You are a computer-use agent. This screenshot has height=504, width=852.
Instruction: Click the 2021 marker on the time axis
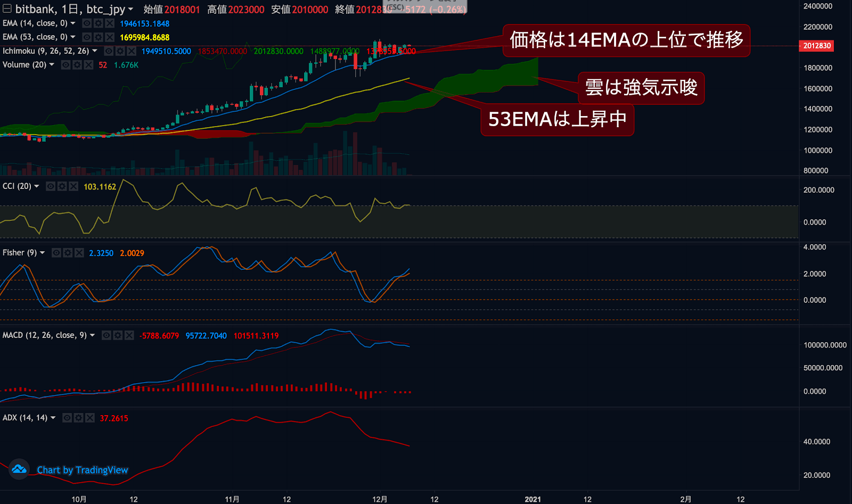[532, 499]
